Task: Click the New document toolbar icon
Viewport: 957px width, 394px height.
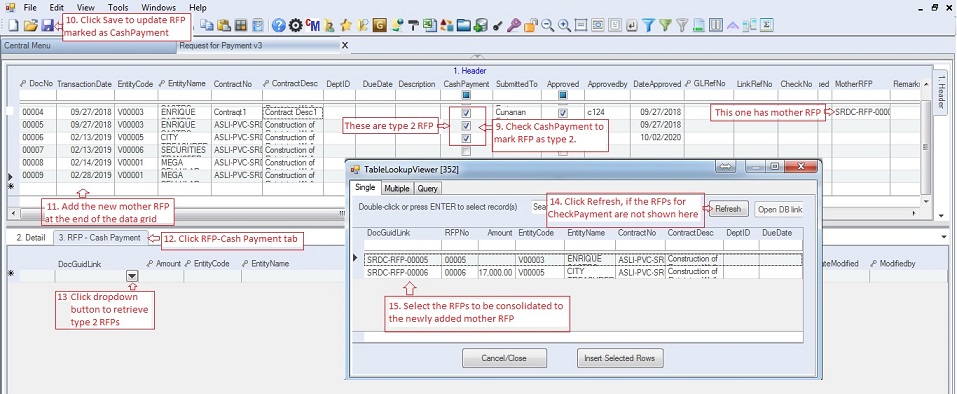Action: point(13,25)
